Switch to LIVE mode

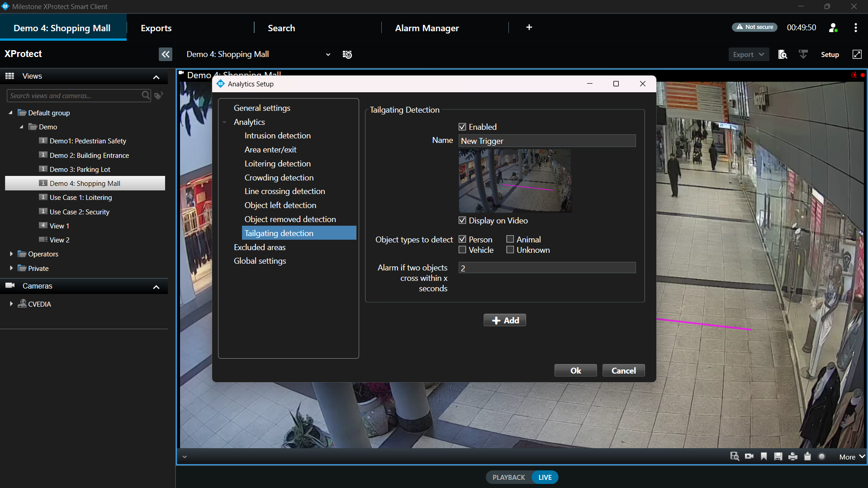[x=545, y=477]
